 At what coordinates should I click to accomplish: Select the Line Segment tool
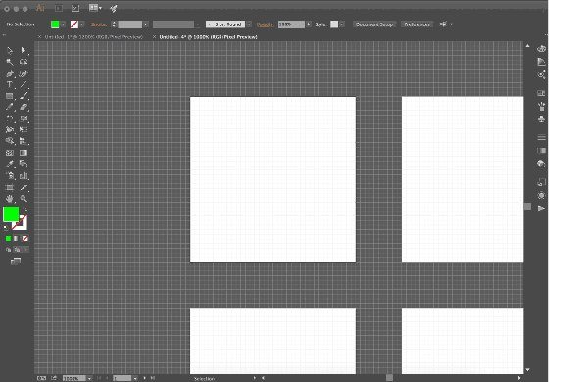(24, 84)
